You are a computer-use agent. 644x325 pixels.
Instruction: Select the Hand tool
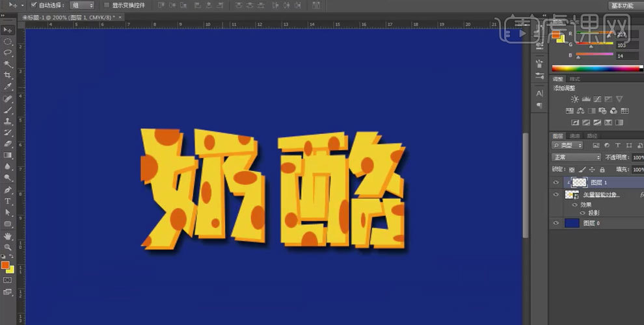pyautogui.click(x=8, y=236)
